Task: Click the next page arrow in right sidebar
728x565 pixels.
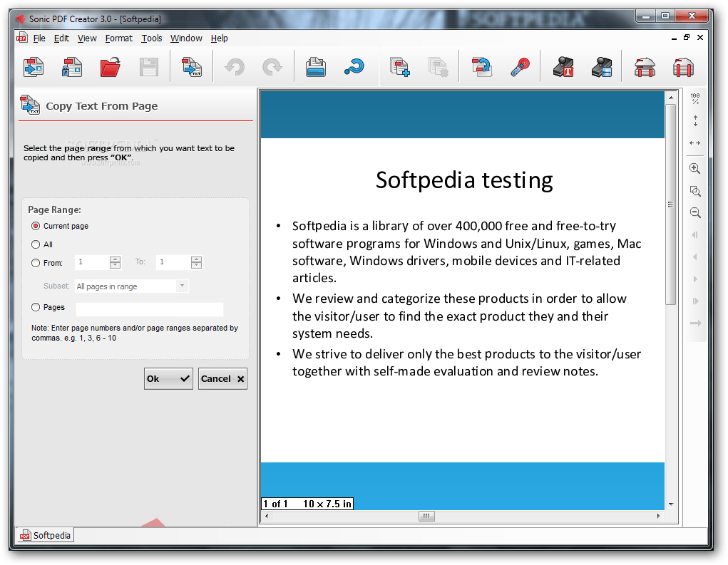Action: point(695,279)
